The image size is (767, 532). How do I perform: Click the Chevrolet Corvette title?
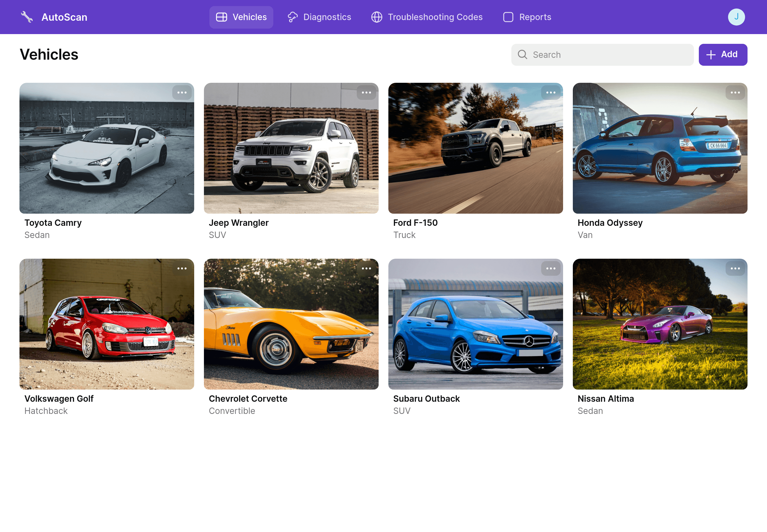(248, 398)
